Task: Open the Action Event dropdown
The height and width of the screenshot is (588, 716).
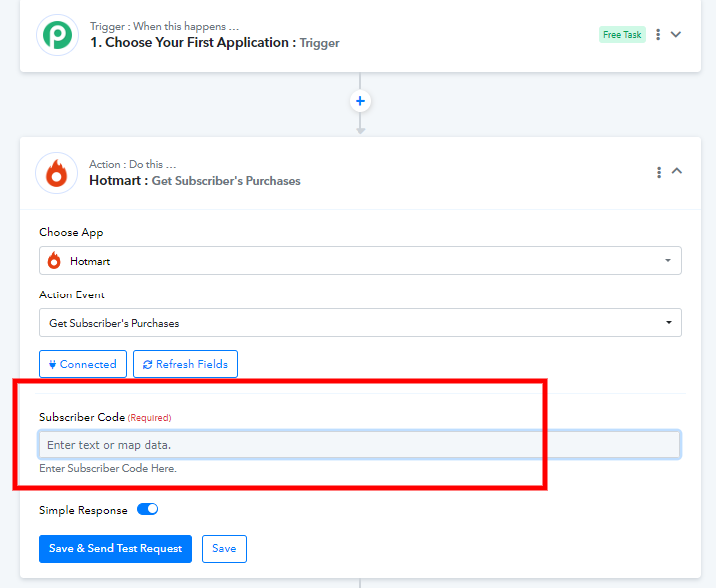Action: click(x=360, y=323)
